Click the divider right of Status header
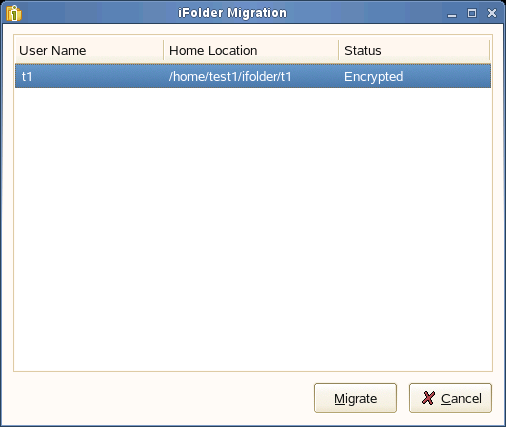 click(489, 50)
